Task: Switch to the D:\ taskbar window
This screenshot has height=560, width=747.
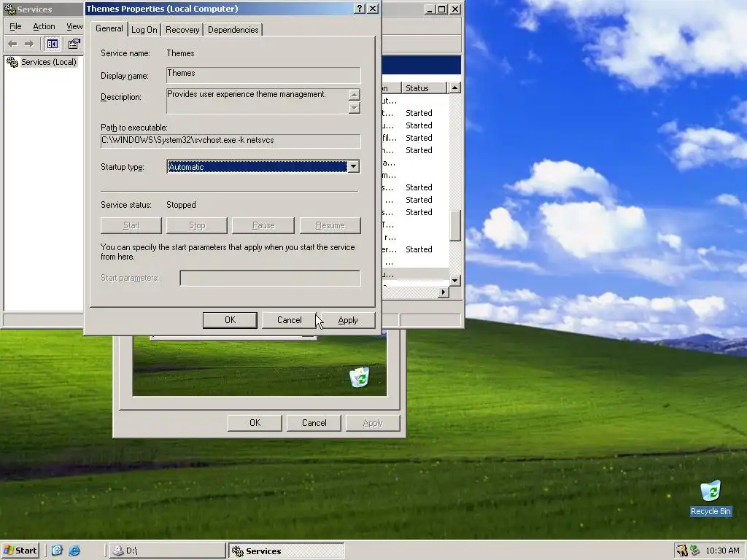Action: tap(167, 551)
